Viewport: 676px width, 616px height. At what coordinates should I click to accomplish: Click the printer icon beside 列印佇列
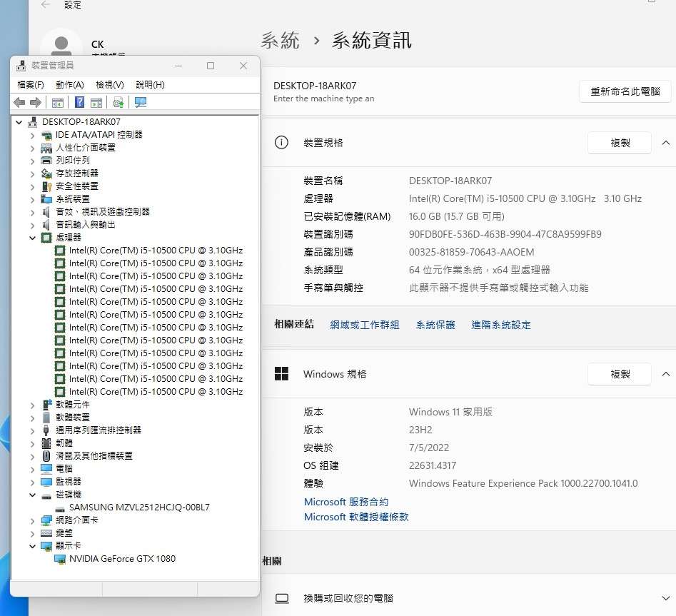click(46, 161)
